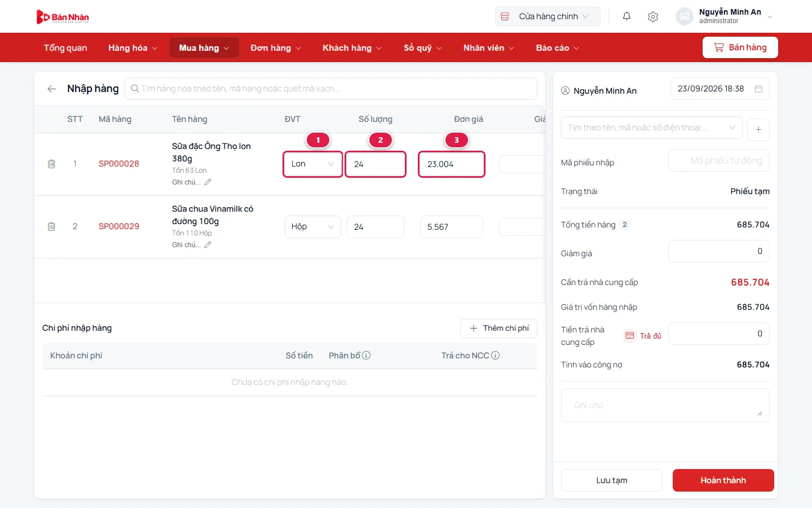812x508 pixels.
Task: Delete row SP000029 with the trash icon
Action: tap(51, 226)
